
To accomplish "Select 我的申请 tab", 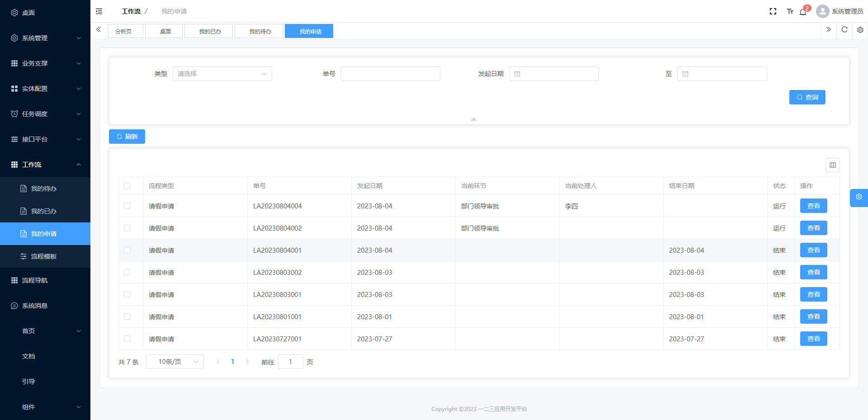I will [x=309, y=31].
